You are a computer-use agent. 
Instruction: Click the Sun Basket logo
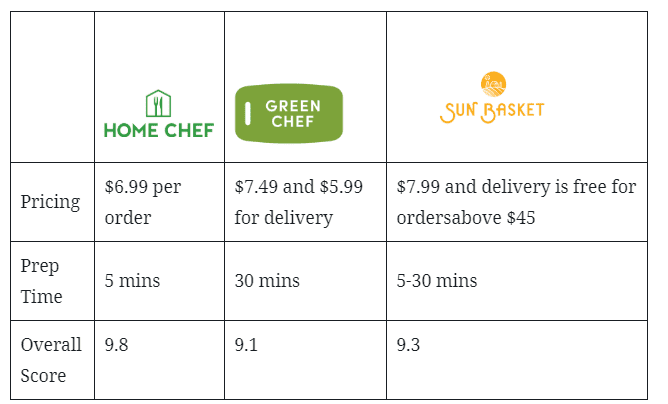492,98
